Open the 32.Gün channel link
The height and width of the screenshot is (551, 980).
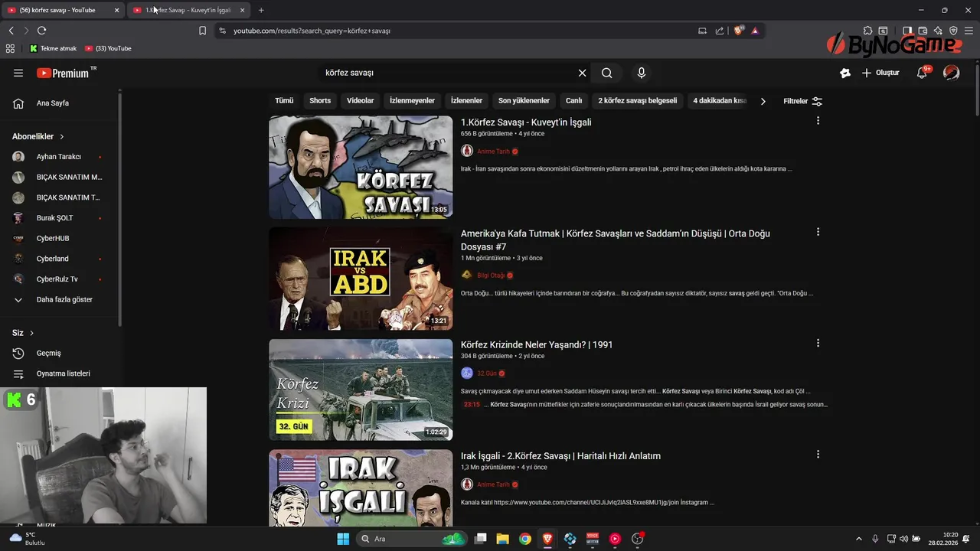pyautogui.click(x=487, y=373)
